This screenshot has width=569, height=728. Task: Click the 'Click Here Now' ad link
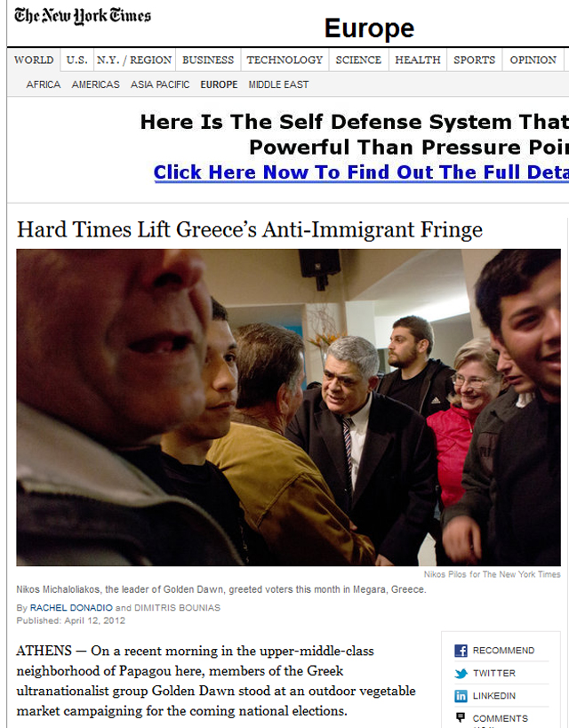[361, 172]
